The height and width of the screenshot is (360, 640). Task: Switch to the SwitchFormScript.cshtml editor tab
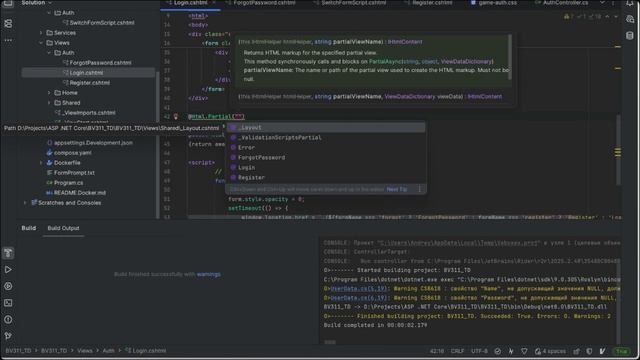coord(349,3)
